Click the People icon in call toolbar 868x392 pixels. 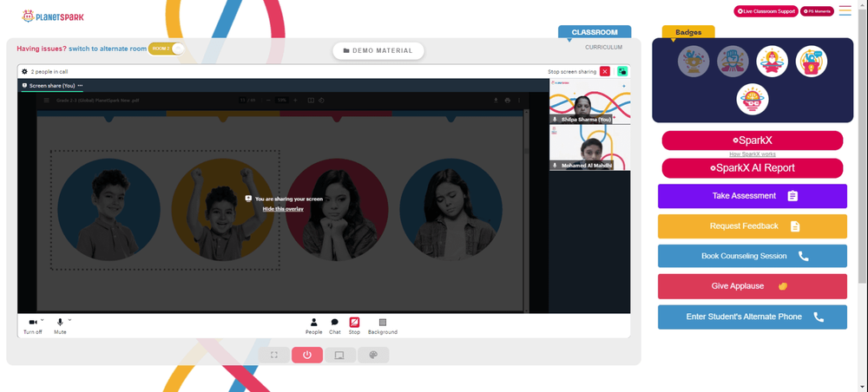pyautogui.click(x=314, y=323)
